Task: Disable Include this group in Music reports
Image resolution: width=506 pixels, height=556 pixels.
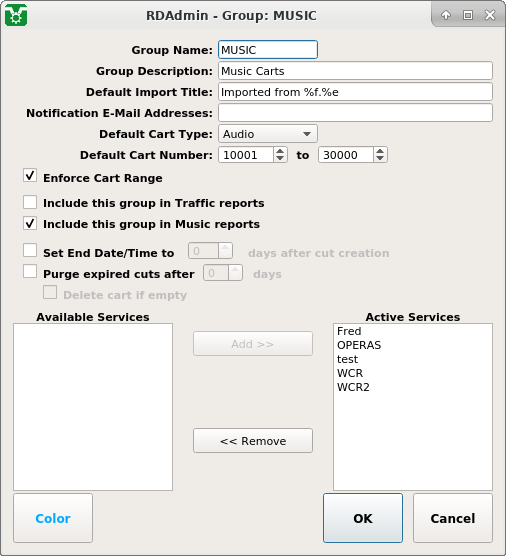Action: point(30,223)
